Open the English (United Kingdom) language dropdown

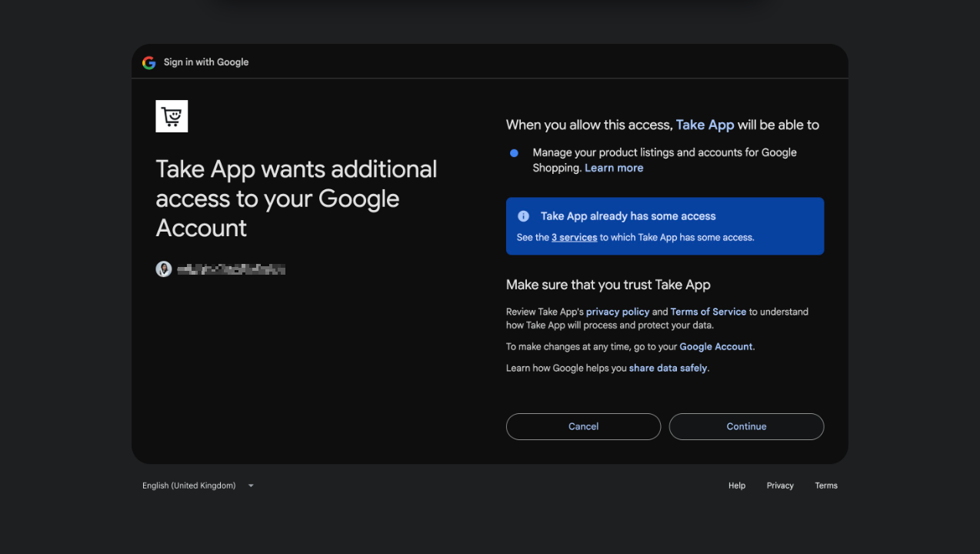[198, 486]
